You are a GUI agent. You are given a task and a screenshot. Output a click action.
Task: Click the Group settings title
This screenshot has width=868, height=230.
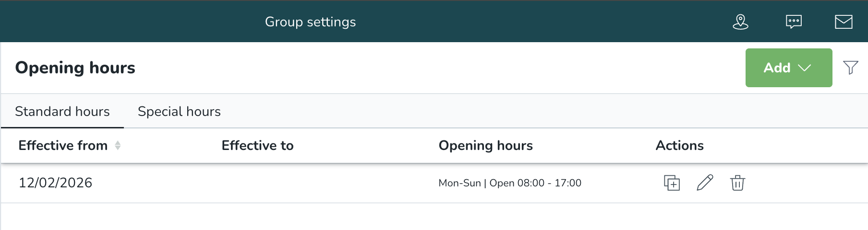coord(310,22)
